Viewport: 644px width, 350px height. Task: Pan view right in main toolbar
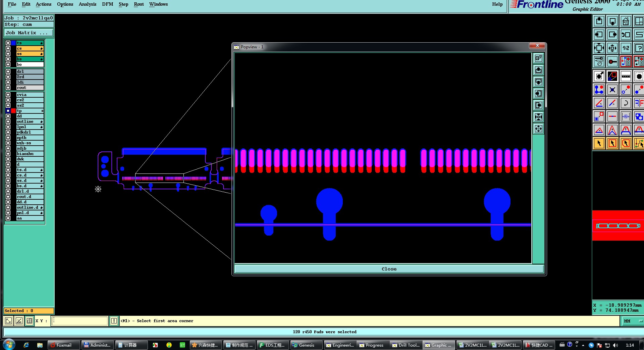click(612, 35)
